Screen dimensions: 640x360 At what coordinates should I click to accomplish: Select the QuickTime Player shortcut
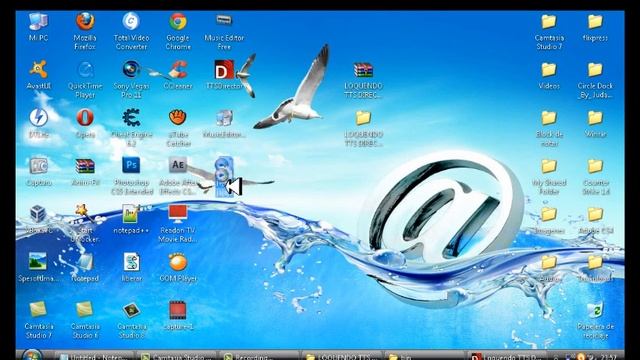coord(85,70)
